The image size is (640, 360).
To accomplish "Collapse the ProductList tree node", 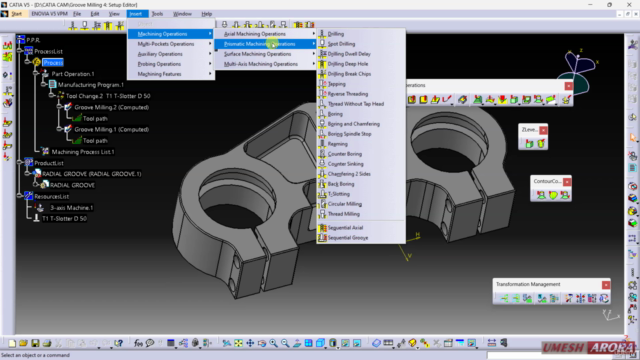I will 20,162.
